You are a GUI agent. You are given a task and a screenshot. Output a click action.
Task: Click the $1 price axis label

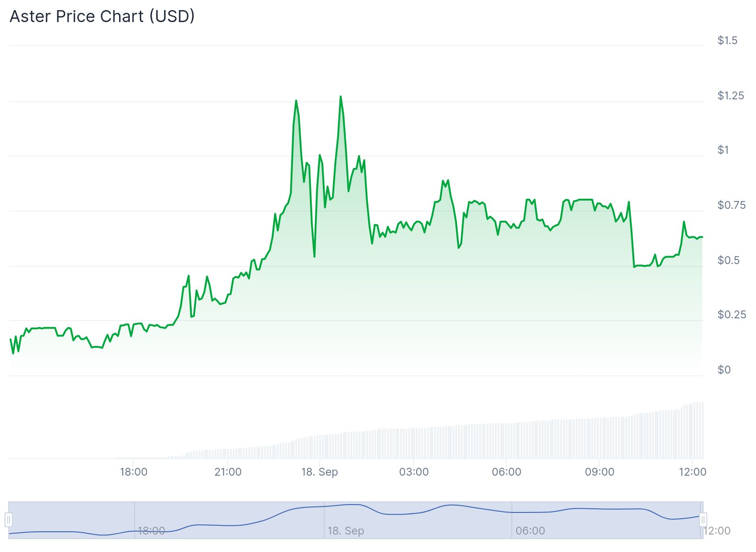tap(723, 150)
